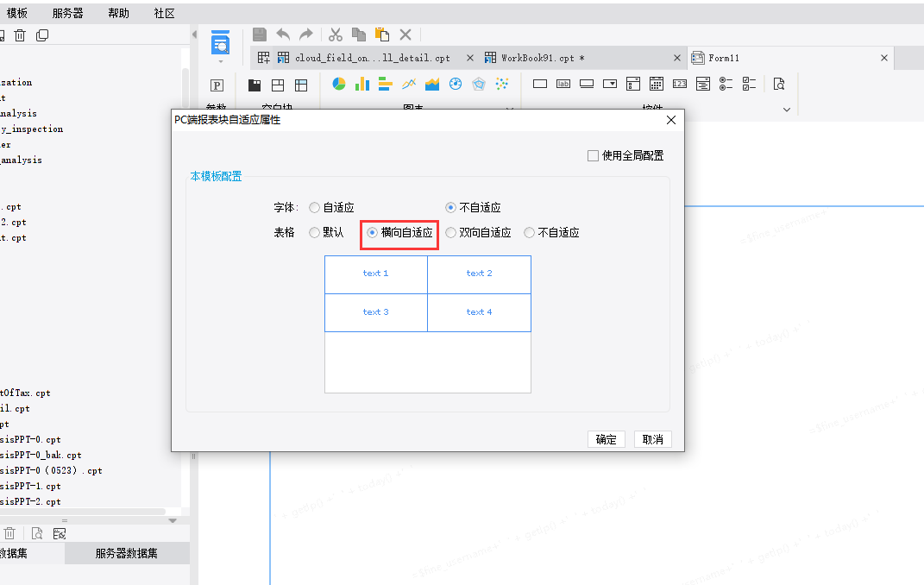Screen dimensions: 924x585
Task: Choose 双向自适应 table option
Action: (451, 233)
